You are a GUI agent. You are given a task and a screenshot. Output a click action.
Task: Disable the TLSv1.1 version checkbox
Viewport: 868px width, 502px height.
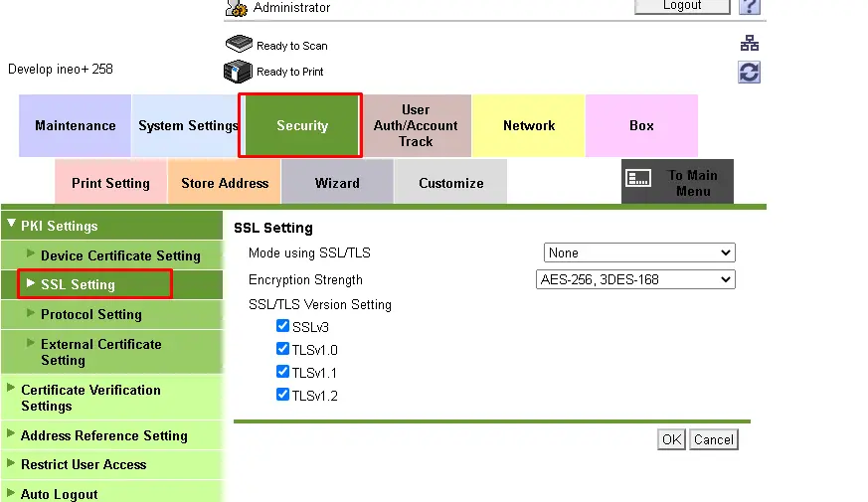(283, 372)
